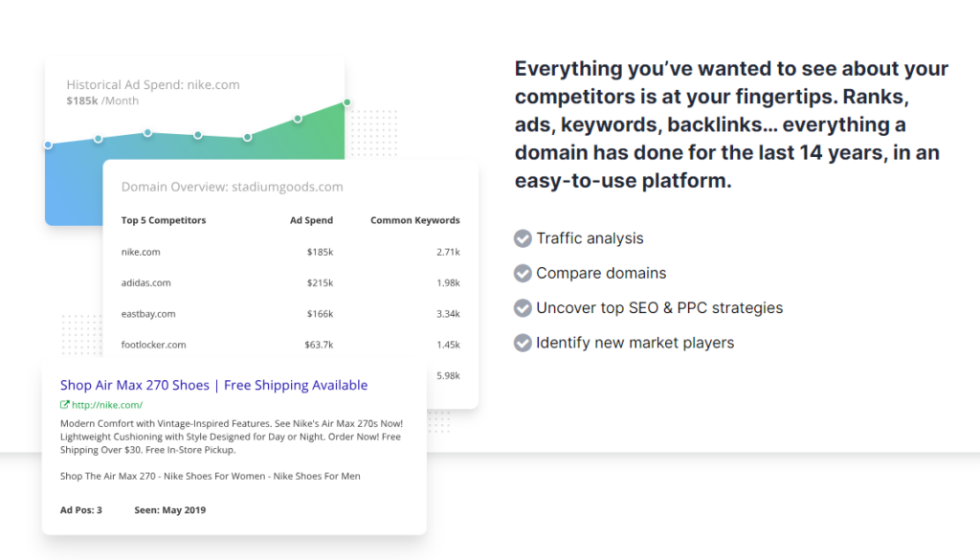Select eastbay.com in the competitors list

point(148,314)
